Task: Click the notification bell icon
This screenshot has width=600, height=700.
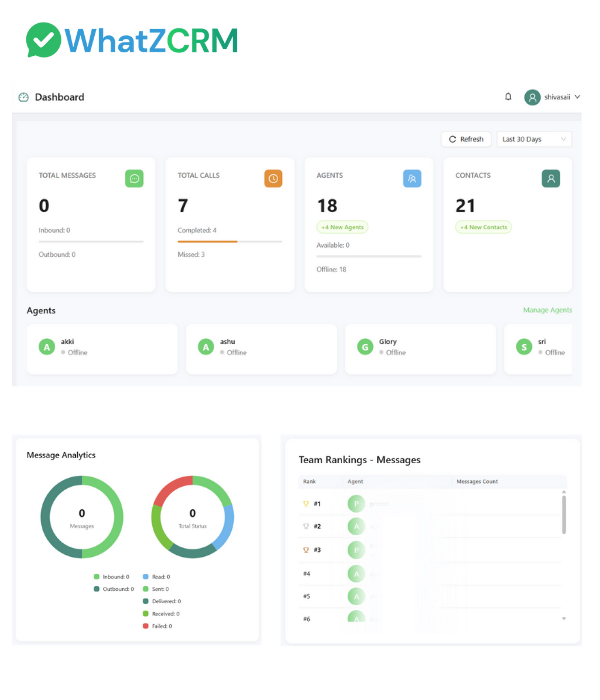Action: (508, 97)
